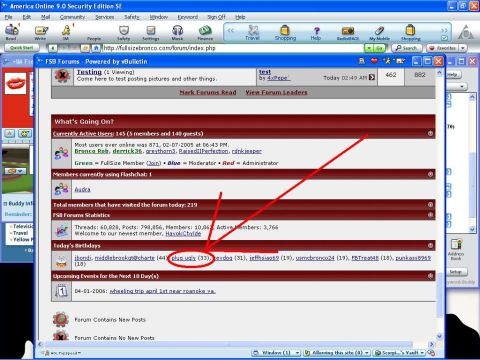Image resolution: width=480 pixels, height=360 pixels.
Task: Open the Services menu
Action: (x=105, y=17)
